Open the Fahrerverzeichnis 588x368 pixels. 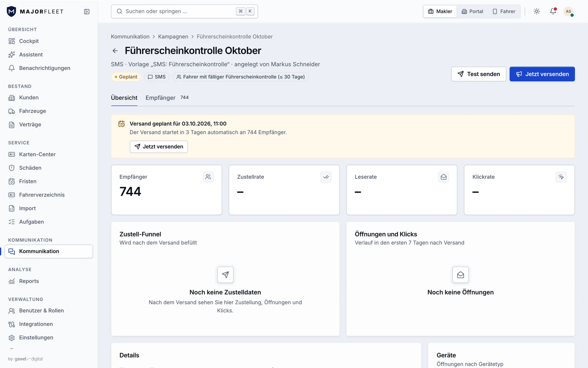coord(49,195)
